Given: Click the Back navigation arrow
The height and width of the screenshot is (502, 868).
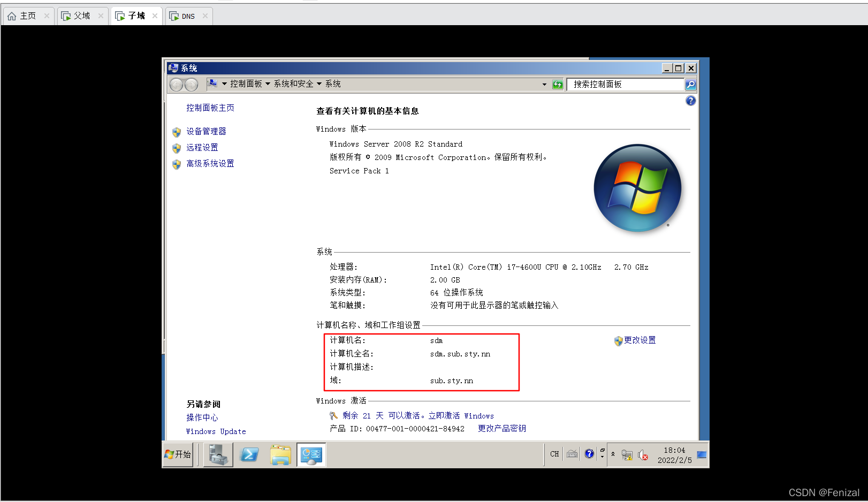Looking at the screenshot, I should pos(177,85).
